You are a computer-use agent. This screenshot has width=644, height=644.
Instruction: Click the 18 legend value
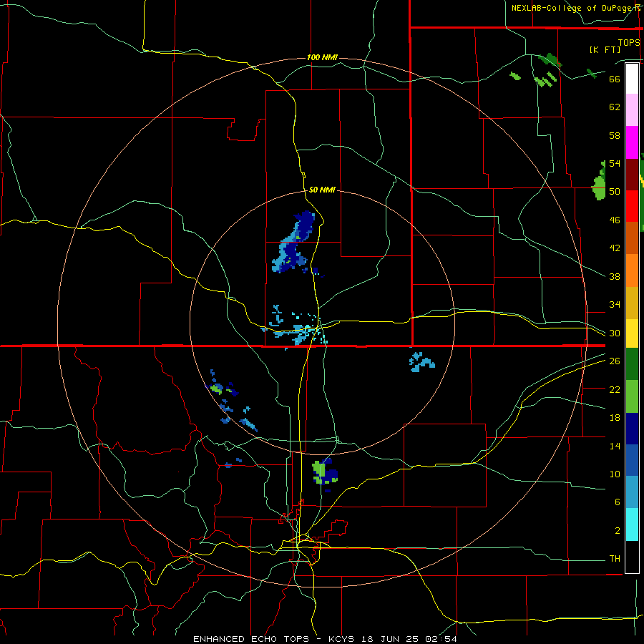[x=615, y=418]
